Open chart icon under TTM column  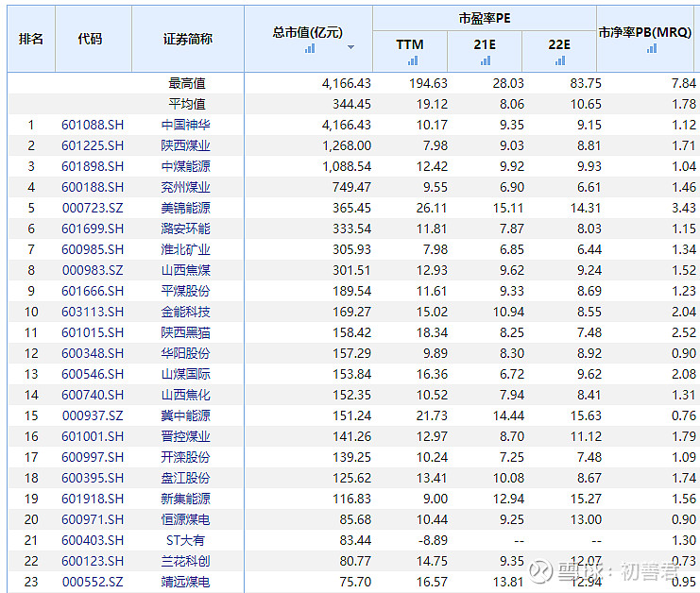point(413,60)
